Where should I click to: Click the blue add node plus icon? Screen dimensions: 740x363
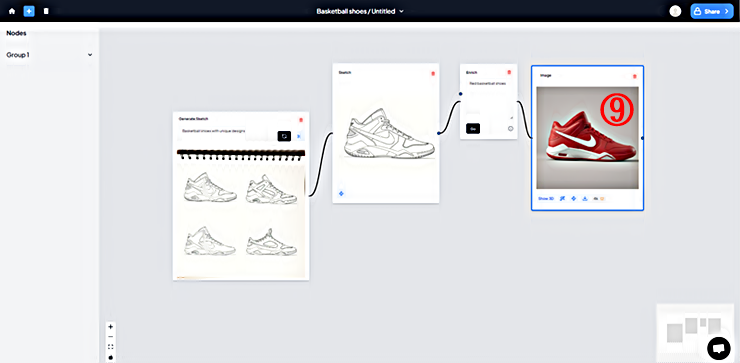(29, 11)
